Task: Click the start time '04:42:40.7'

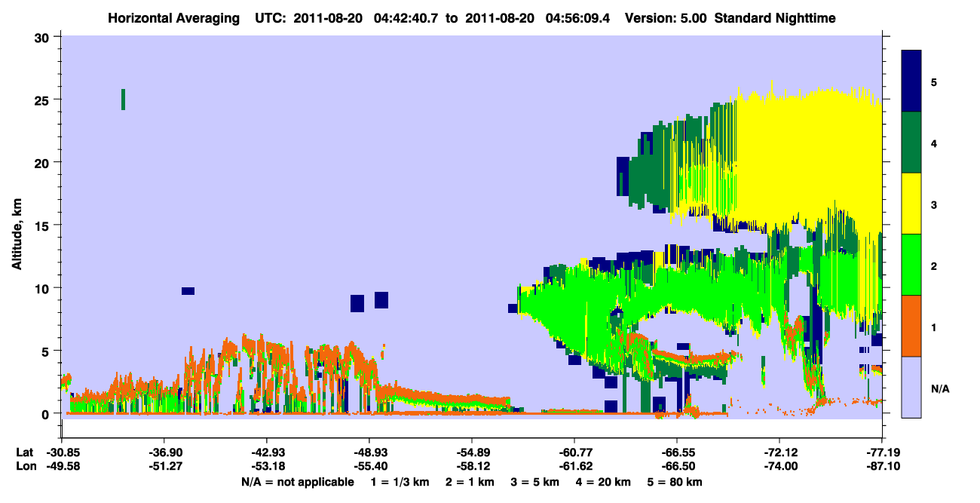Action: [406, 17]
